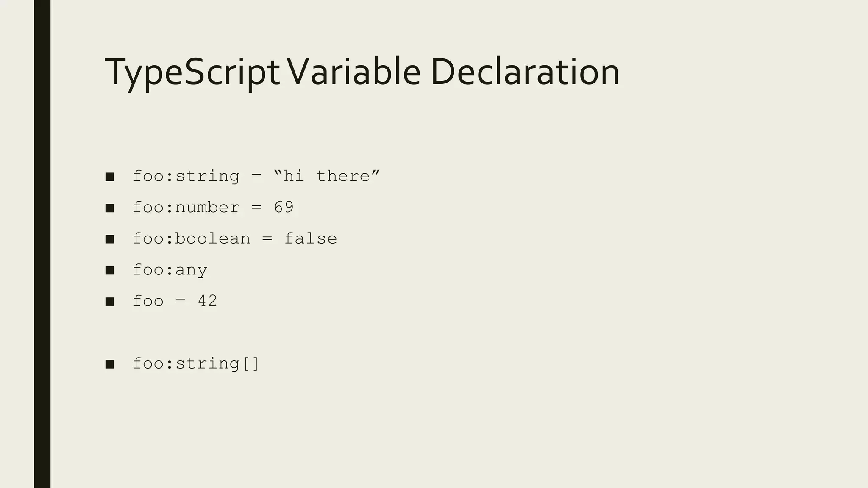The image size is (868, 488).
Task: Click the word 'Declaration' in the title
Action: [525, 71]
